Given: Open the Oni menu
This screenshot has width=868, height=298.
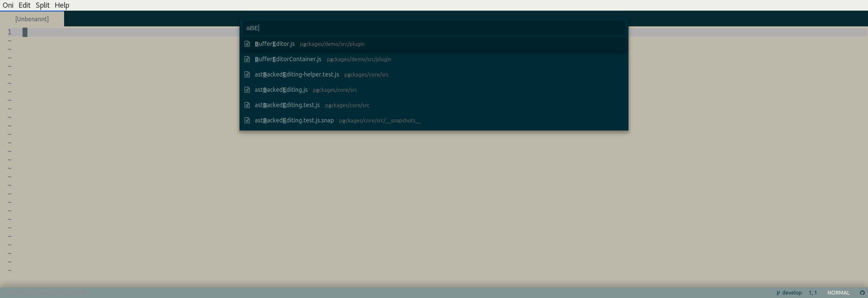Looking at the screenshot, I should coord(8,5).
